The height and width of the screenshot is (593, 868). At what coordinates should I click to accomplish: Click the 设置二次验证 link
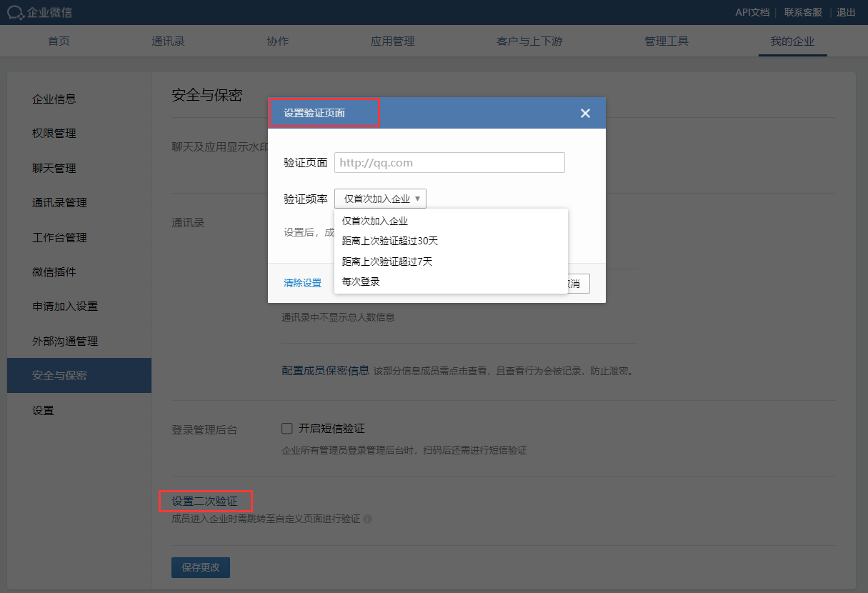point(204,502)
